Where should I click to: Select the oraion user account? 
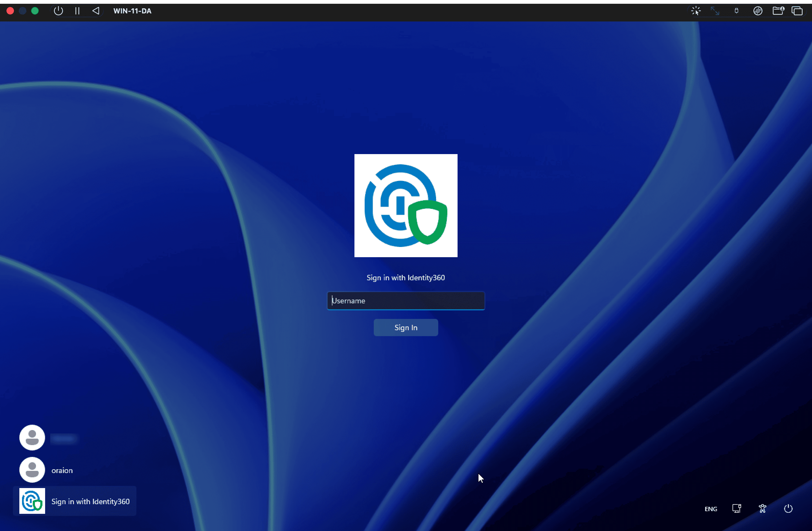[46, 470]
